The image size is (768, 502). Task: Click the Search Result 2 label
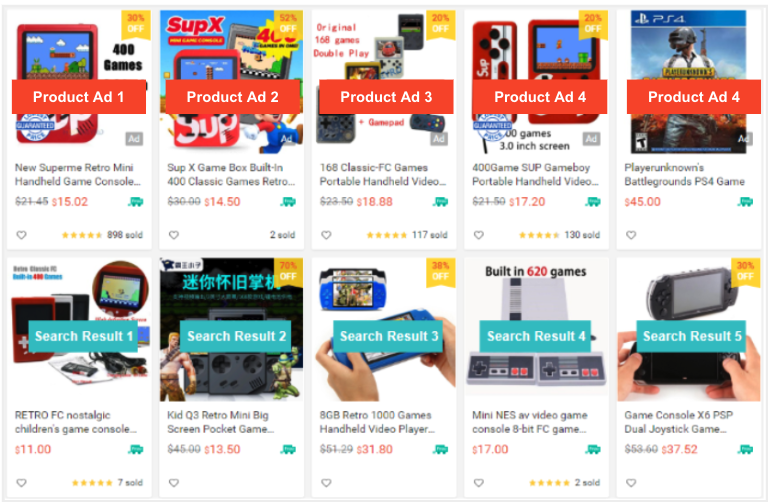(x=236, y=336)
